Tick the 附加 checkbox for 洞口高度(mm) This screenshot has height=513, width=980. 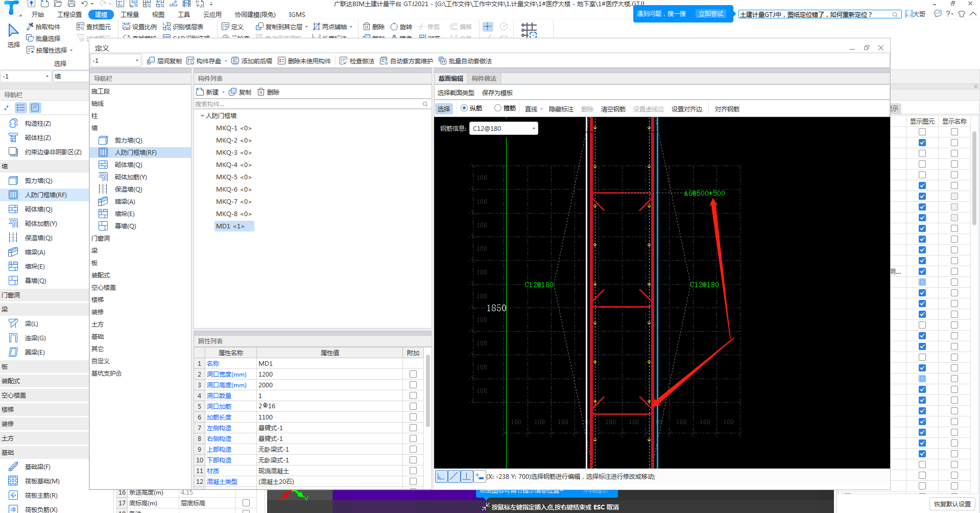pos(413,385)
